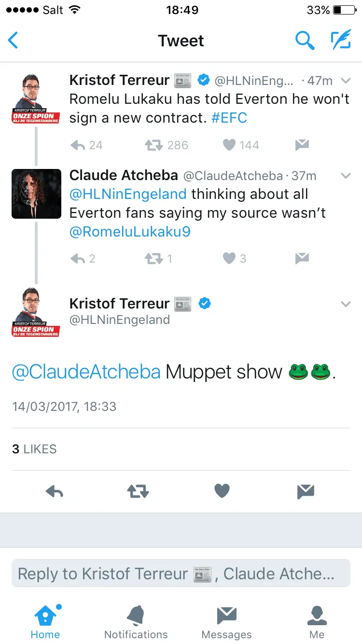Send first tweet via direct message icon

(302, 145)
